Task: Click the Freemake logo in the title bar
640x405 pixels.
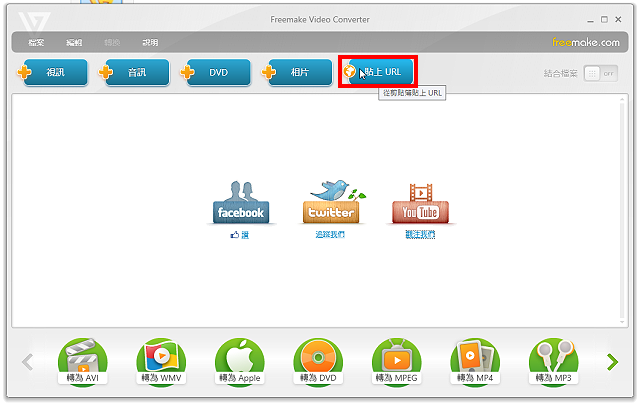Action: point(34,22)
